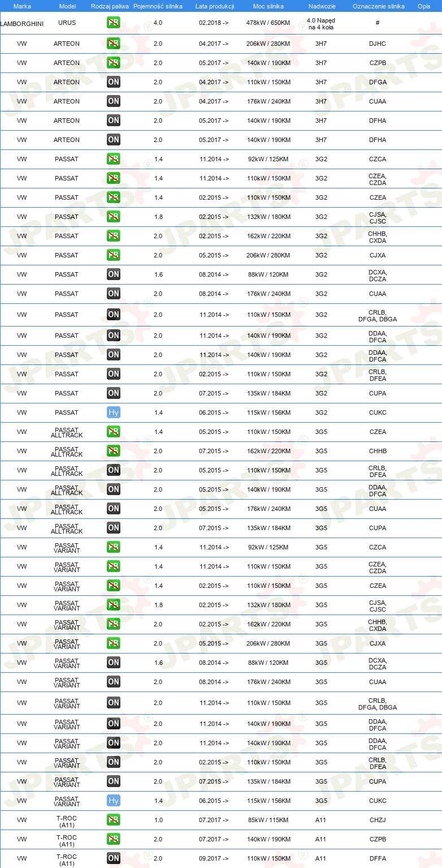Click the Rodzaj paliwa column header

click(x=110, y=6)
